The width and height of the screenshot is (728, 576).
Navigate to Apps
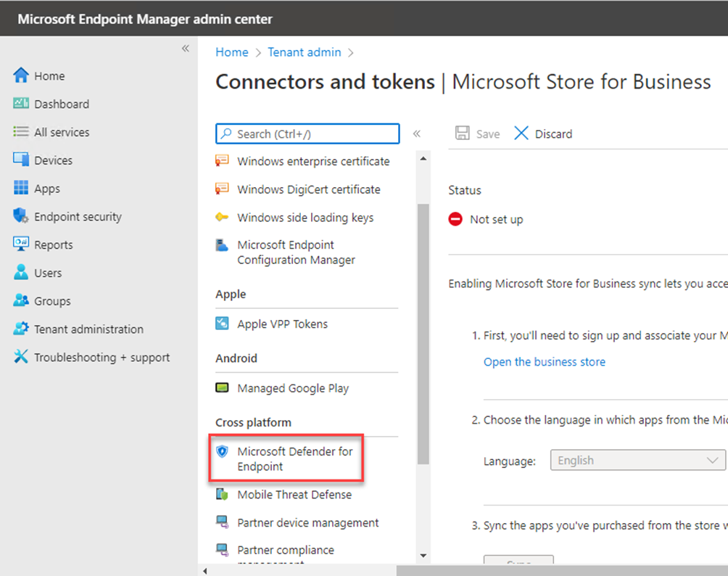pyautogui.click(x=47, y=189)
